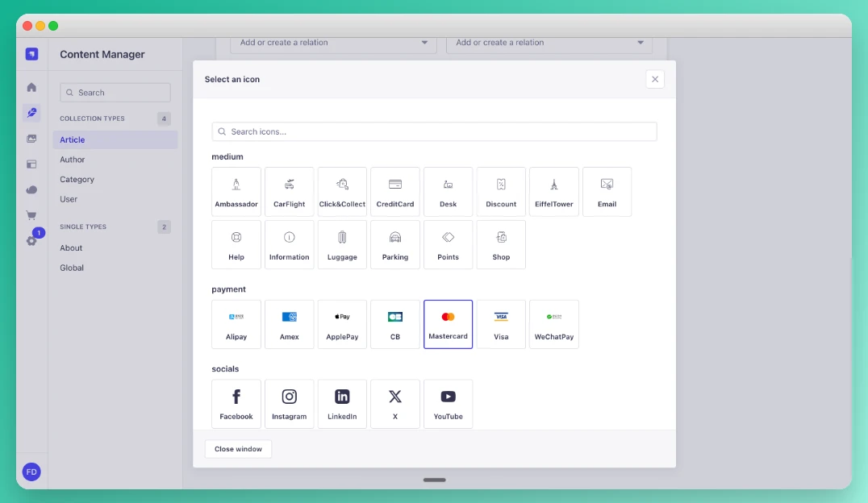Open the Media Library in the sidebar
Viewport: 868px width, 503px height.
(31, 139)
